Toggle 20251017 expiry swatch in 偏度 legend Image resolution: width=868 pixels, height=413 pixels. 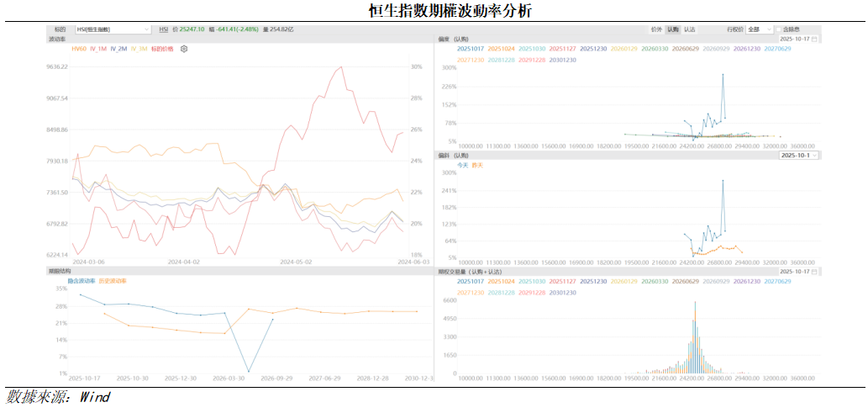(470, 49)
